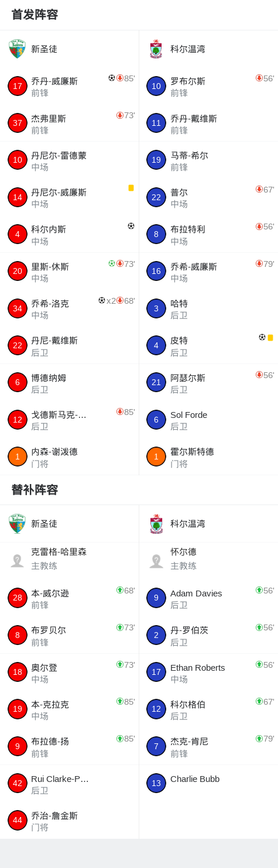
Task: Open truncated name Rui Clarke-P… entry
Action: 60,778
